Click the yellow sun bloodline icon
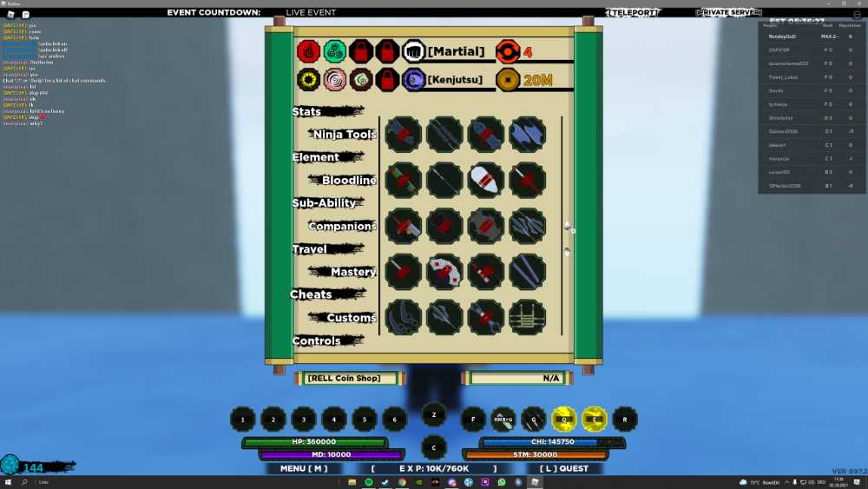 (x=308, y=80)
